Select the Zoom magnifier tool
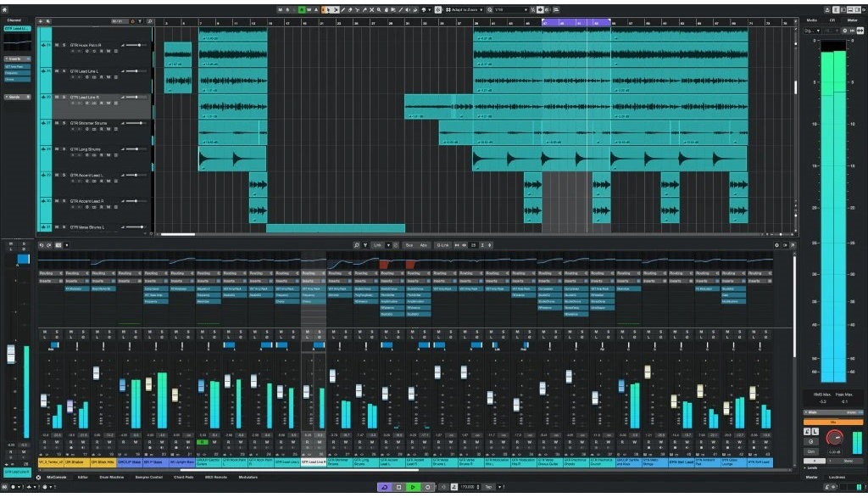Screen dimensions: 868x498 [x=379, y=9]
